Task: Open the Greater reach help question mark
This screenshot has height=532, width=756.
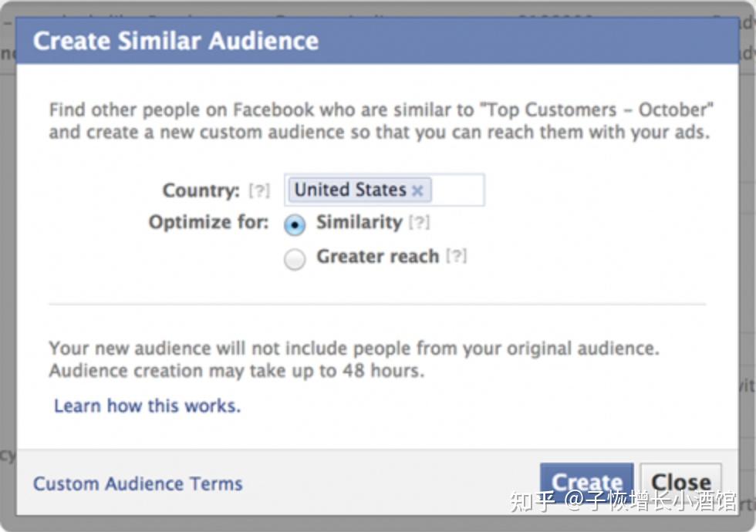Action: coord(456,256)
